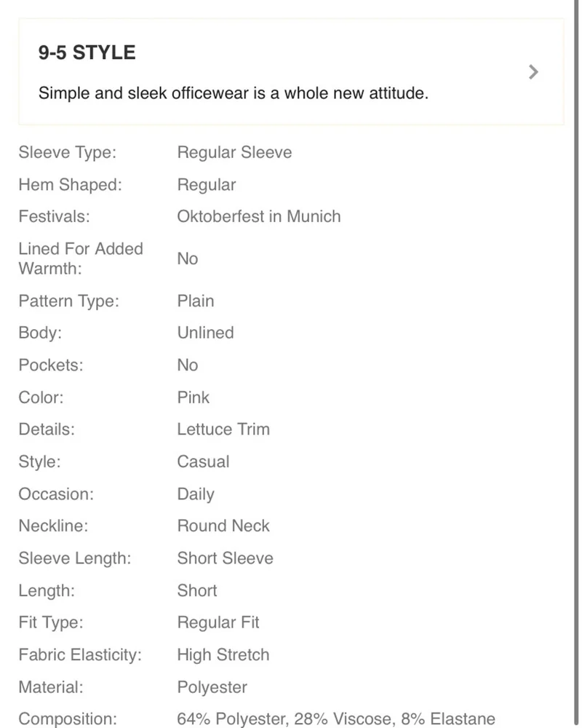Click the Casual style value
582x728 pixels.
point(203,462)
